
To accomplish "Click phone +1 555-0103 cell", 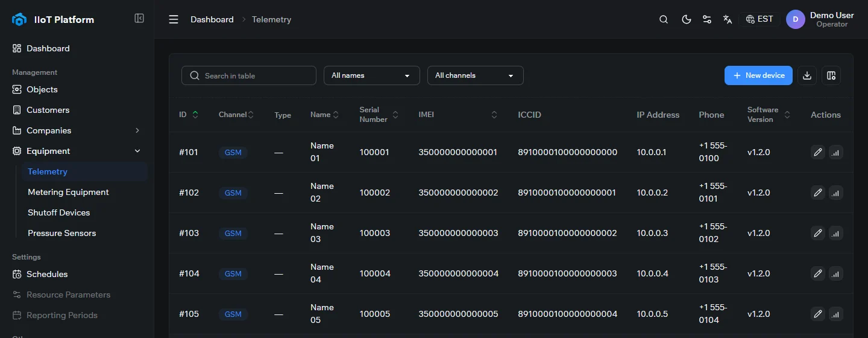I will 713,273.
